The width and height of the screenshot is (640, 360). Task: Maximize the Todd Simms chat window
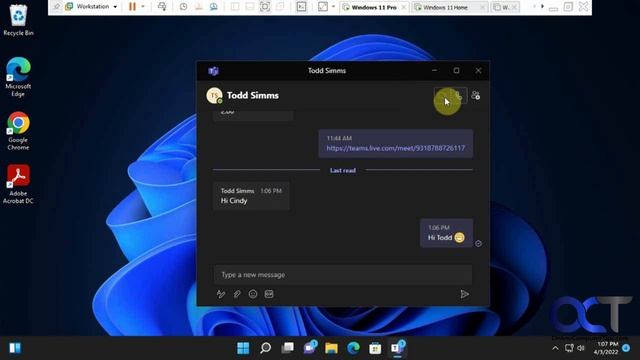(456, 71)
